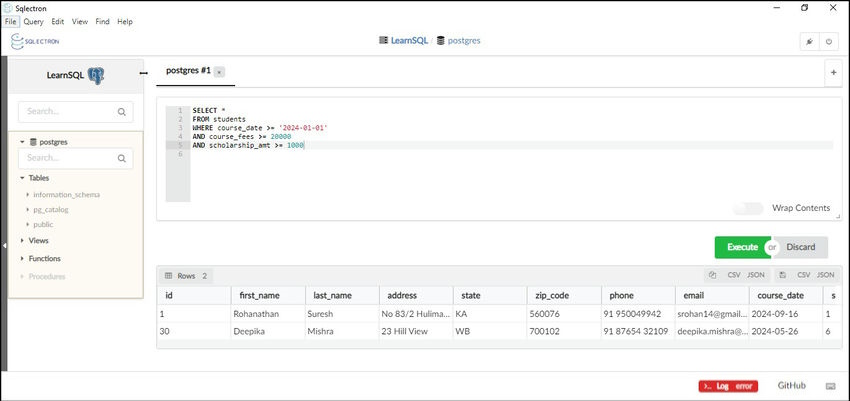Toggle the Wrap Contents switch
The height and width of the screenshot is (401, 850).
coord(748,208)
